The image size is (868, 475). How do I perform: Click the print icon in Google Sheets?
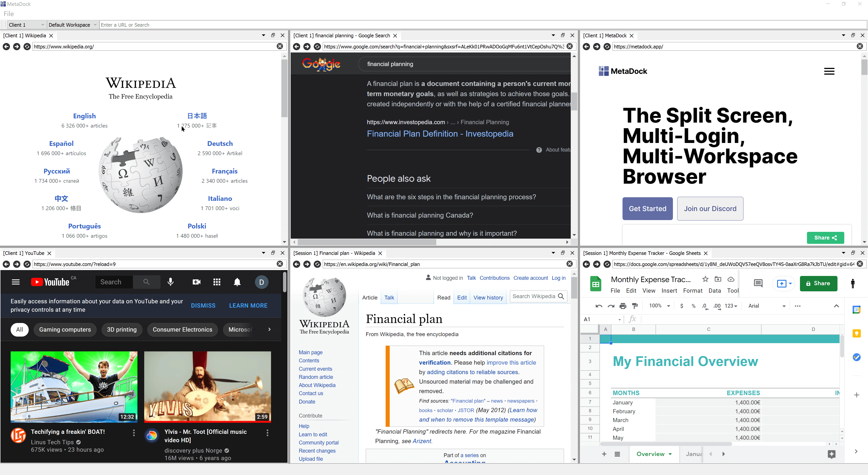[x=623, y=306]
